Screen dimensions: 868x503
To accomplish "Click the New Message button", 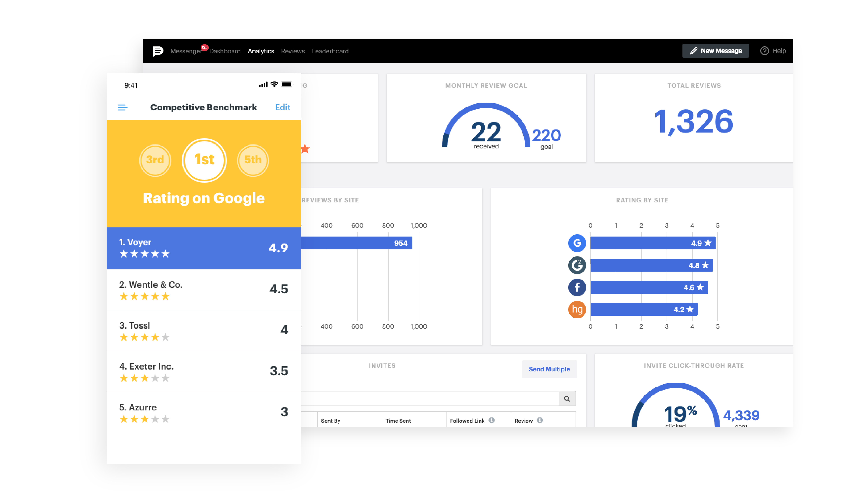I will tap(715, 51).
